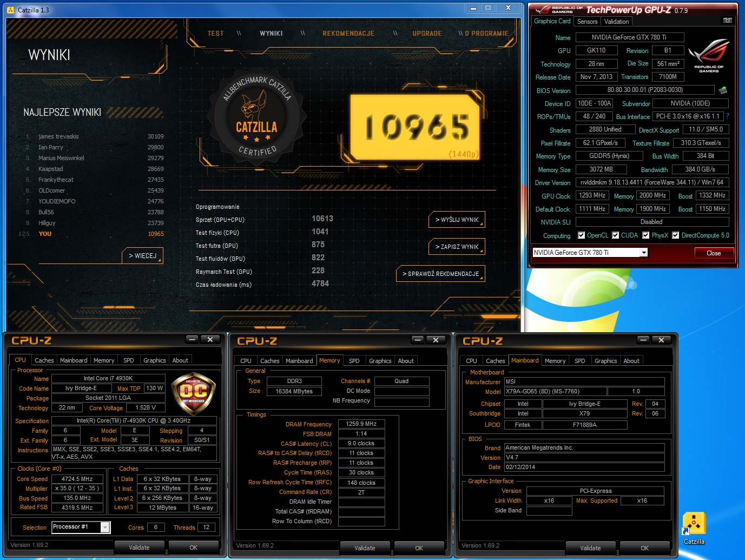Click the ZAPISZ WYNIK button
Screen dimensions: 745x560
point(457,247)
